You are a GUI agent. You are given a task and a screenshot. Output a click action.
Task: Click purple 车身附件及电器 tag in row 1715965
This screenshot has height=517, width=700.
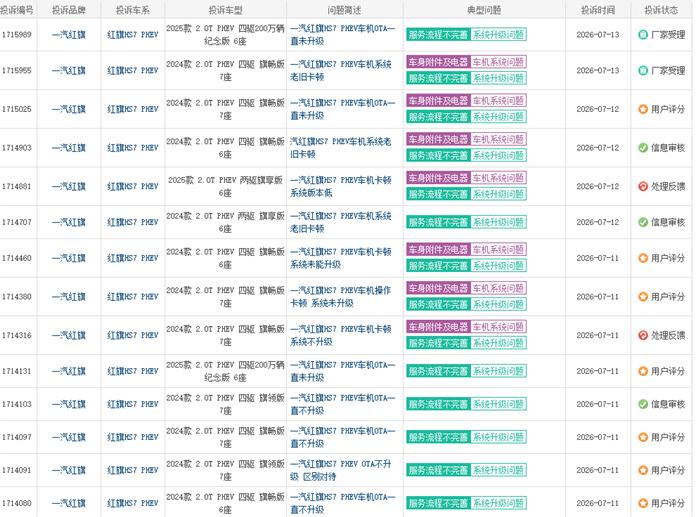[438, 62]
